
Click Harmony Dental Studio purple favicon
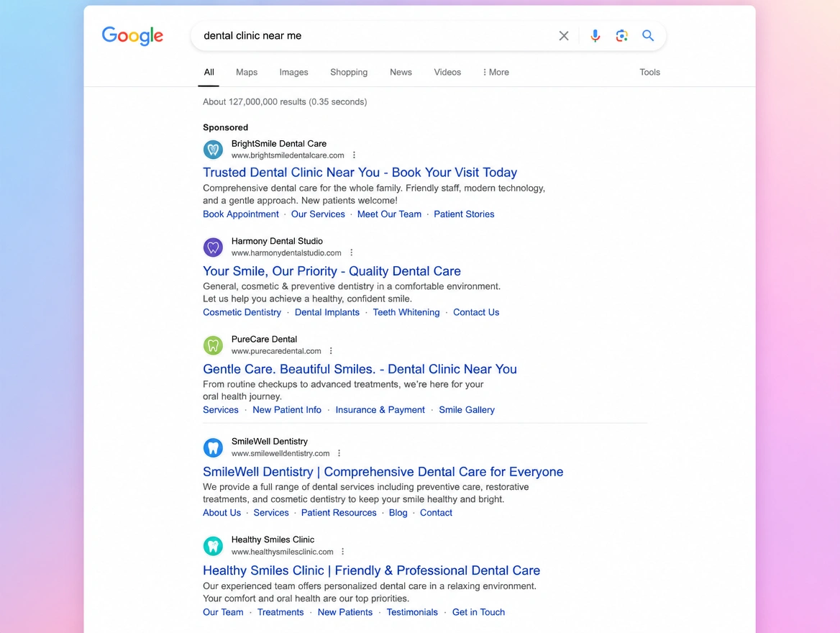click(213, 247)
